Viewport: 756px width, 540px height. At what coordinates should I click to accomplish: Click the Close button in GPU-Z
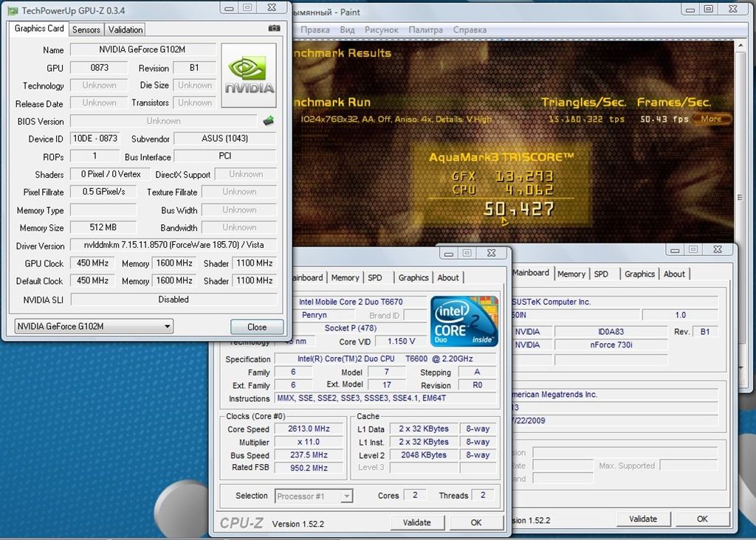(x=256, y=327)
